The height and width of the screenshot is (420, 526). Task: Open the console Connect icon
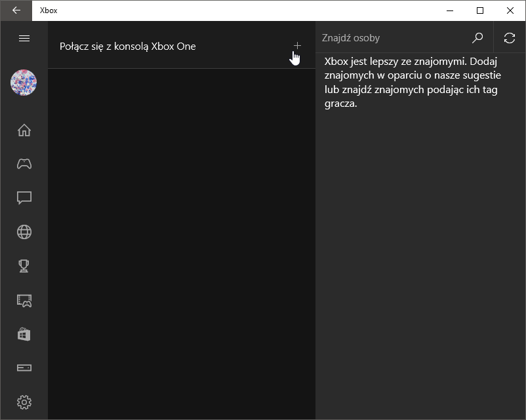pos(24,368)
